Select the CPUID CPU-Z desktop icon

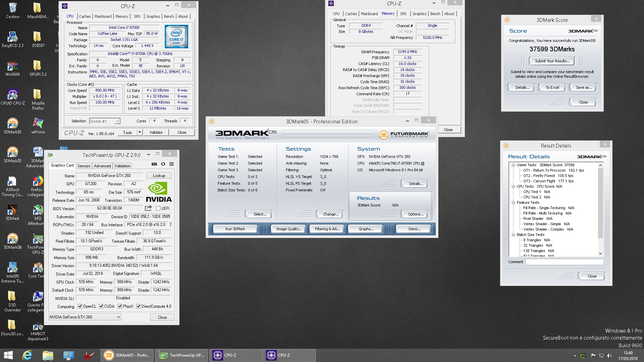(13, 97)
